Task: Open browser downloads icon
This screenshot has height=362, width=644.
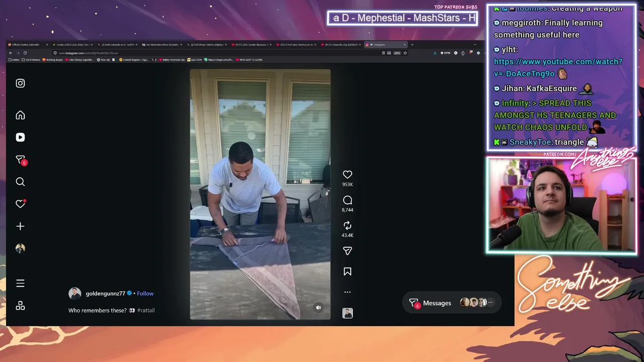Action: point(435,53)
